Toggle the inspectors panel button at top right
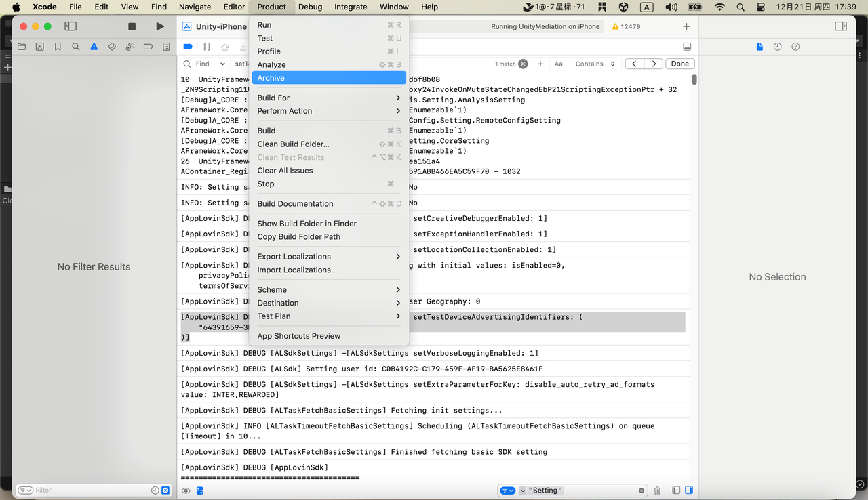This screenshot has width=868, height=500. tap(841, 26)
